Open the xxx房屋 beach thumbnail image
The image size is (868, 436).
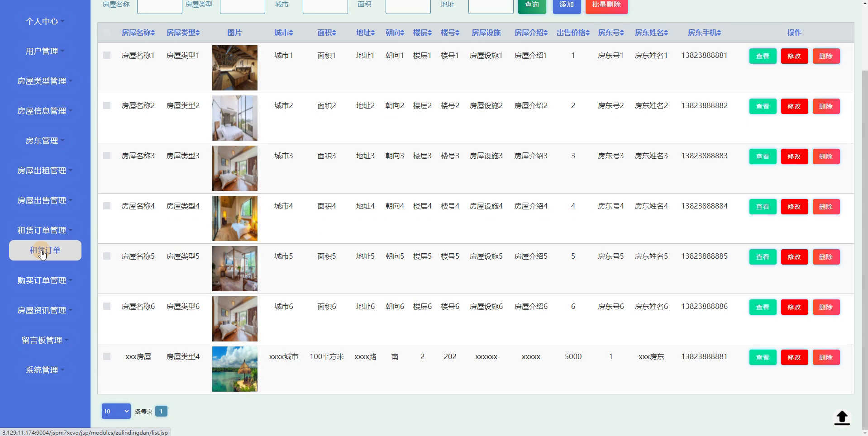click(x=234, y=369)
